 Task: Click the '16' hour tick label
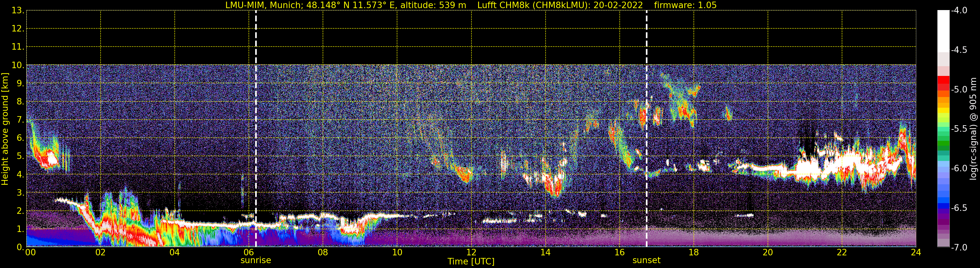click(x=620, y=252)
